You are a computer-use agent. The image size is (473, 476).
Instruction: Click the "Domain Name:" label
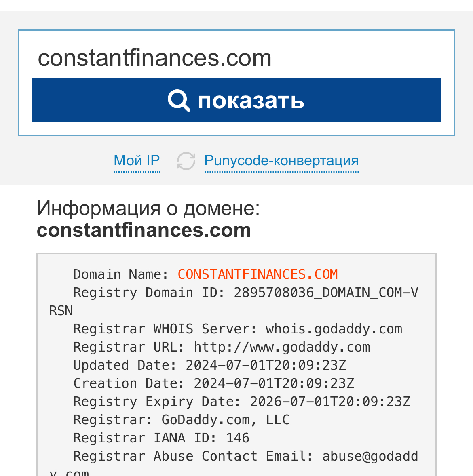point(121,274)
